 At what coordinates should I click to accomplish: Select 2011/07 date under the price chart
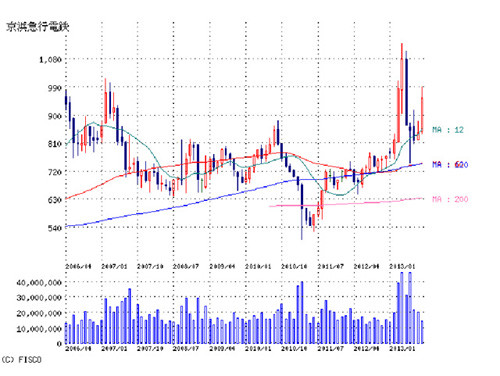coord(330,266)
